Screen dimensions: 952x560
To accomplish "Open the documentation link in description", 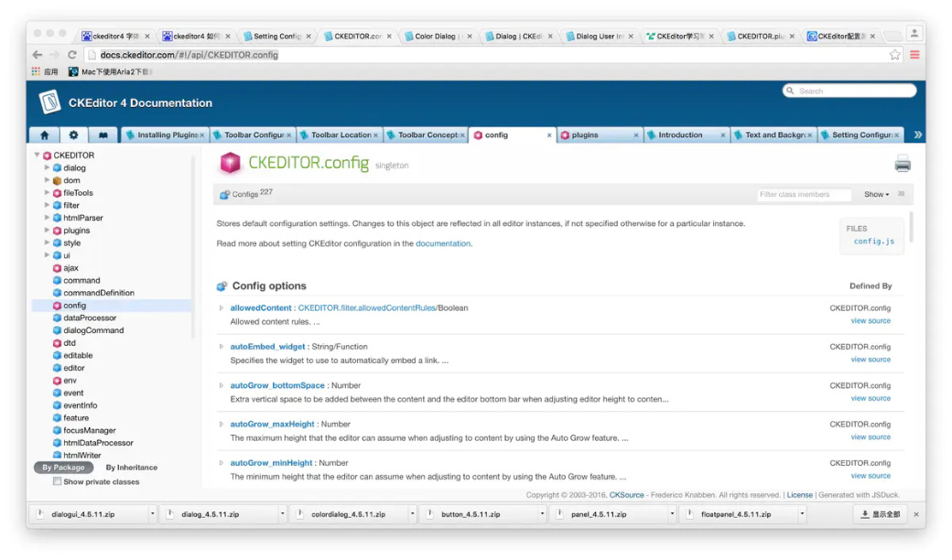I will 443,243.
